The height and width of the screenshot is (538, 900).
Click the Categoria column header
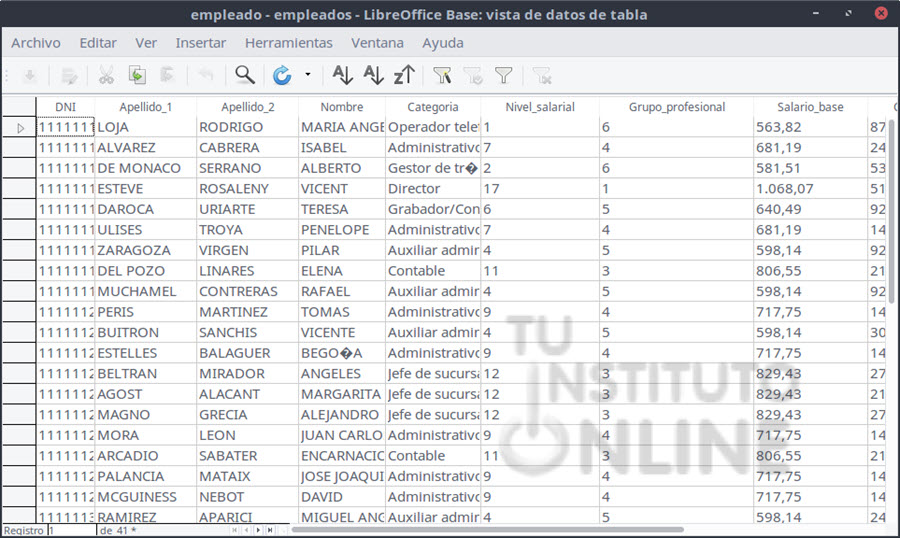click(x=433, y=107)
